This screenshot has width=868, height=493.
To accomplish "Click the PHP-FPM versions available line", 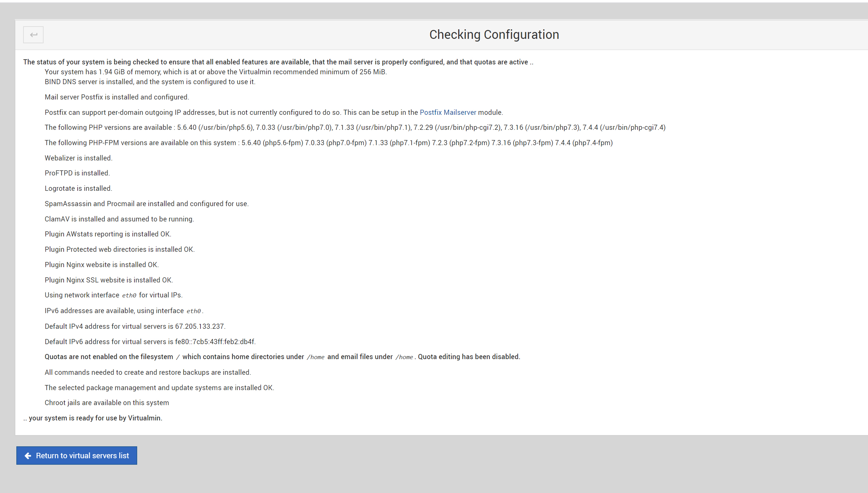I will point(328,143).
